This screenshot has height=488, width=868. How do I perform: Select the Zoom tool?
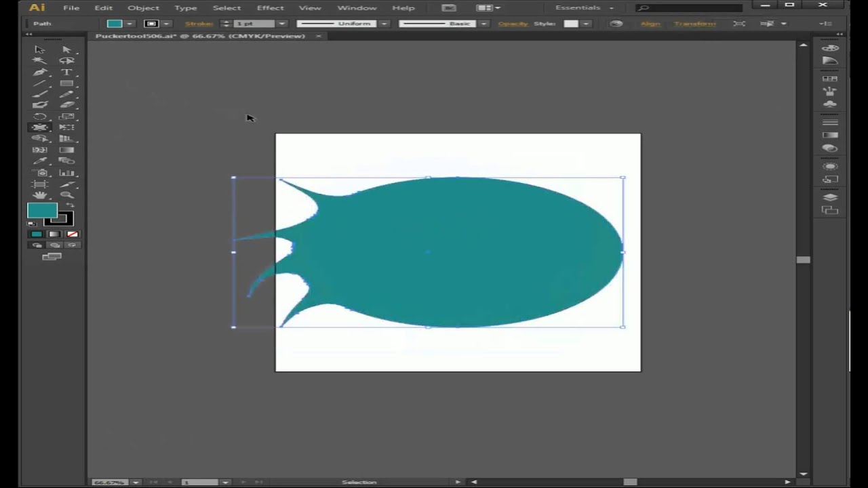click(66, 195)
